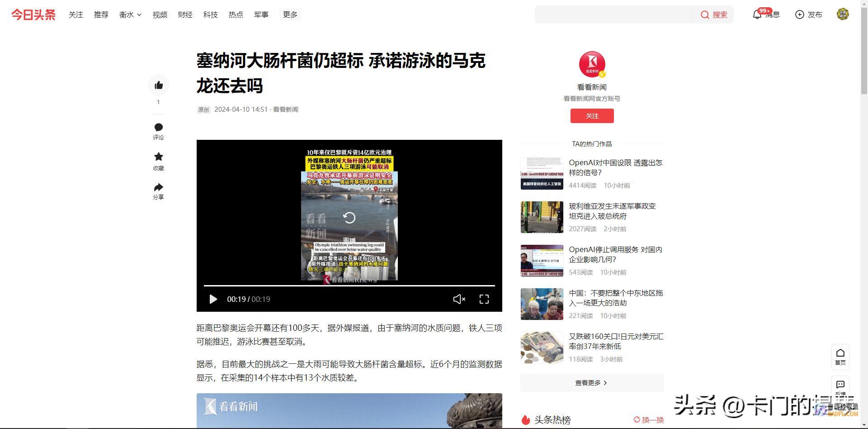
Task: Switch to the 财经 channel
Action: [185, 14]
